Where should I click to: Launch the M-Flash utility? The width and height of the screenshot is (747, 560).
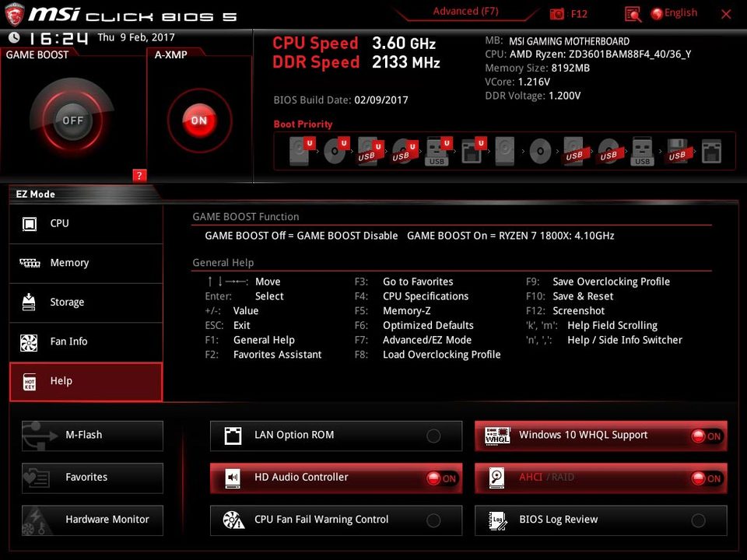pyautogui.click(x=93, y=436)
